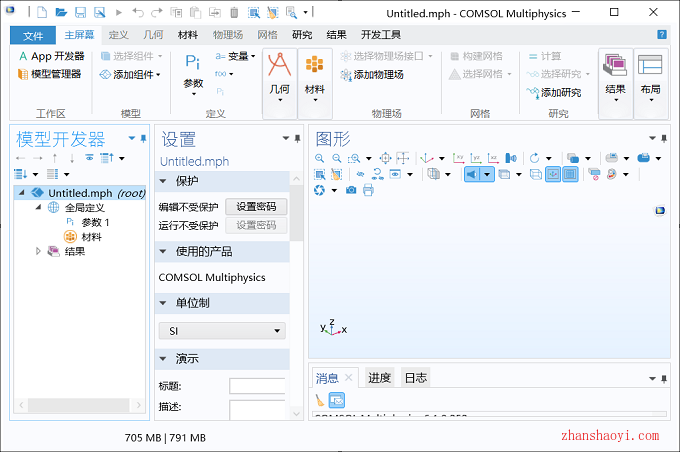
Task: Click the move up arrow in model builder
Action: [x=55, y=158]
